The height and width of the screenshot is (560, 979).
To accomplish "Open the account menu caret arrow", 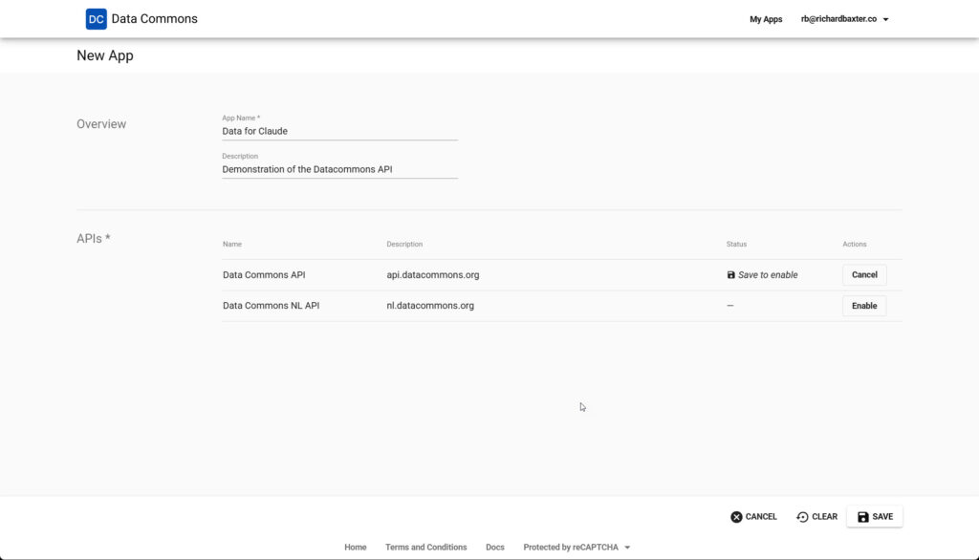I will [x=885, y=18].
